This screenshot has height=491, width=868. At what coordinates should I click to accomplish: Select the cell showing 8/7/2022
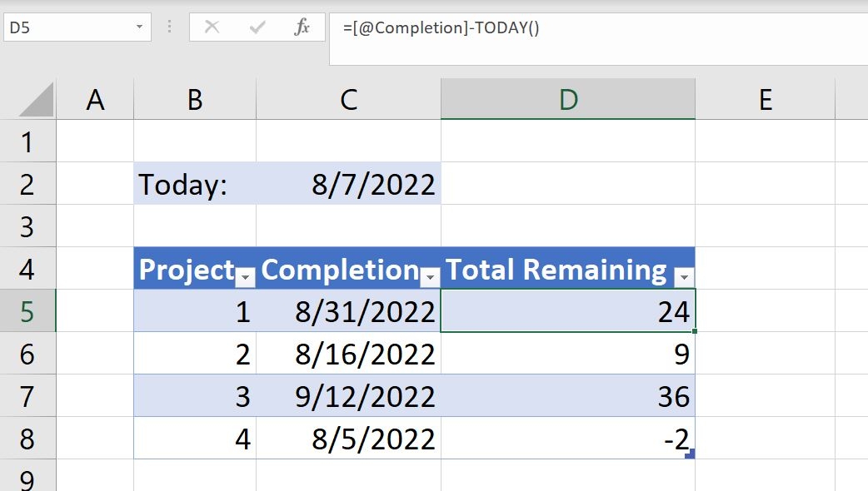coord(347,184)
